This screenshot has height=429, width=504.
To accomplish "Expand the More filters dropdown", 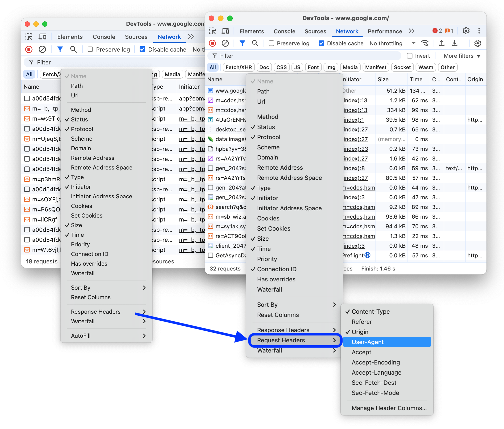I will pos(461,56).
